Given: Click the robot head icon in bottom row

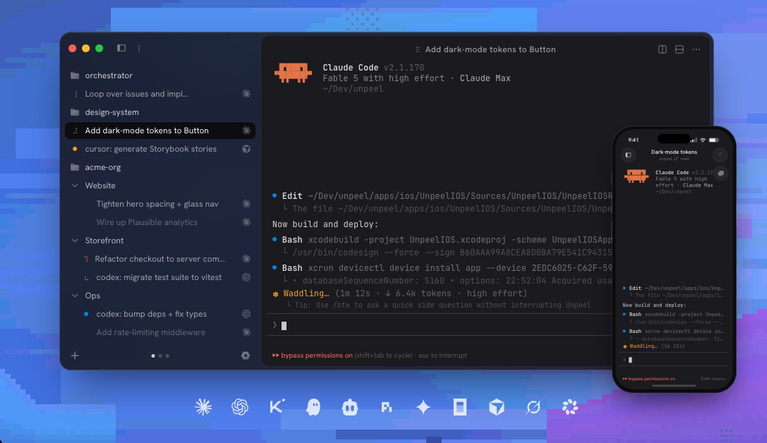Looking at the screenshot, I should click(x=350, y=407).
